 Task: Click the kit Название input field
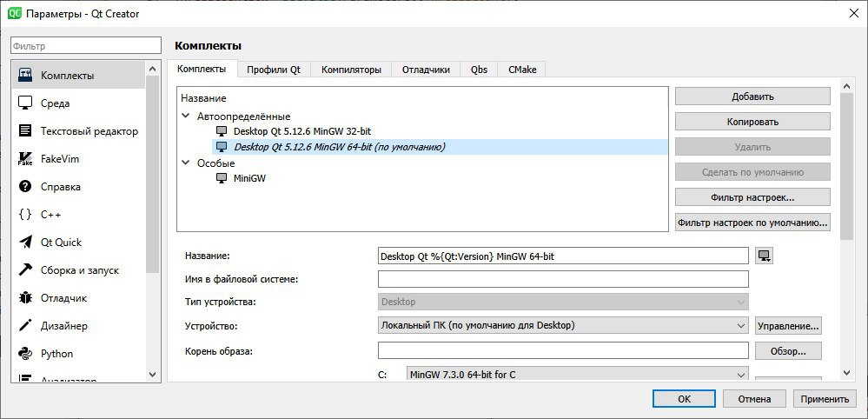click(x=563, y=256)
